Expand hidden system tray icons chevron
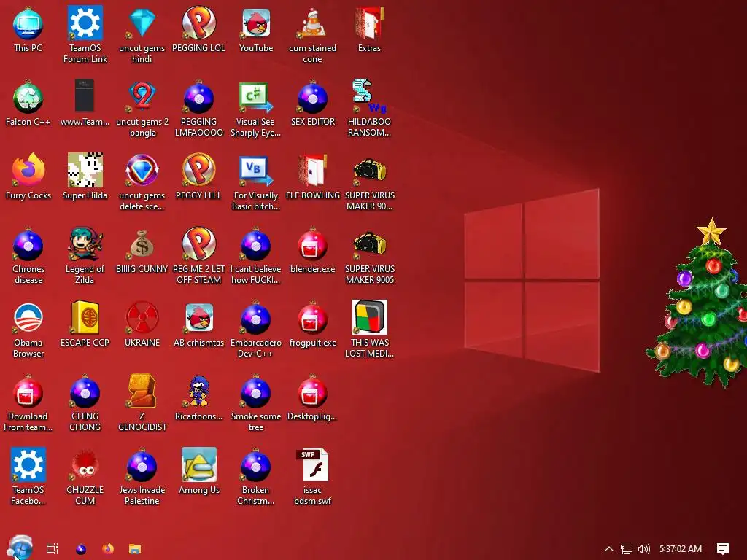 tap(609, 548)
